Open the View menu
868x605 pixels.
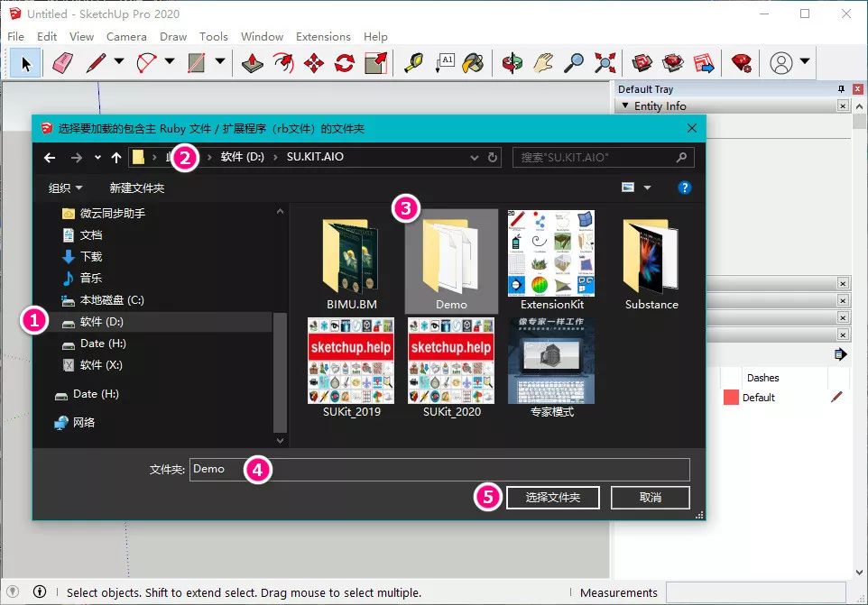(x=81, y=36)
